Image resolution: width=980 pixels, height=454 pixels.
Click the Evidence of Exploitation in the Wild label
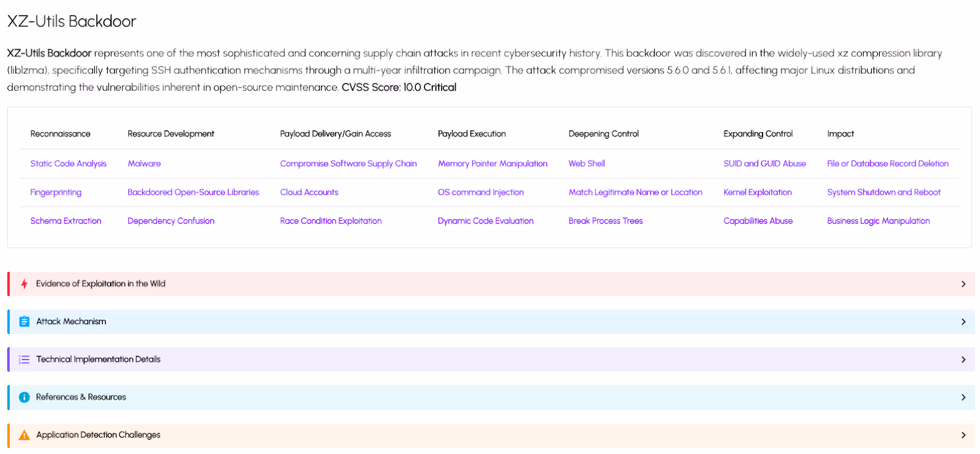click(100, 284)
